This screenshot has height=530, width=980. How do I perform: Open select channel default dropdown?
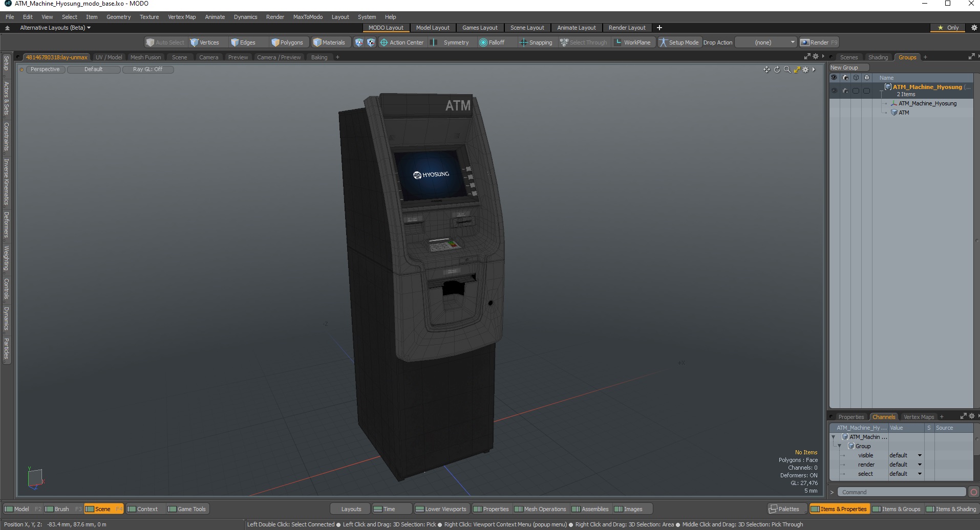tap(906, 474)
